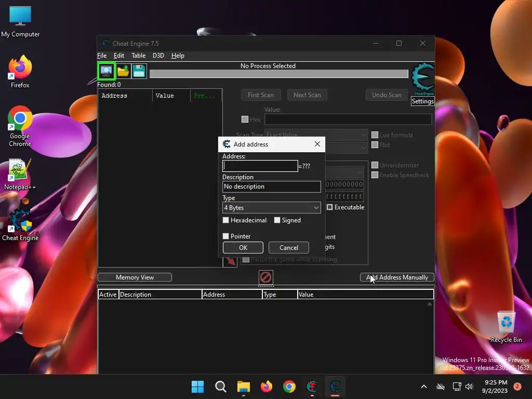
Task: Click the Active column header
Action: (108, 295)
